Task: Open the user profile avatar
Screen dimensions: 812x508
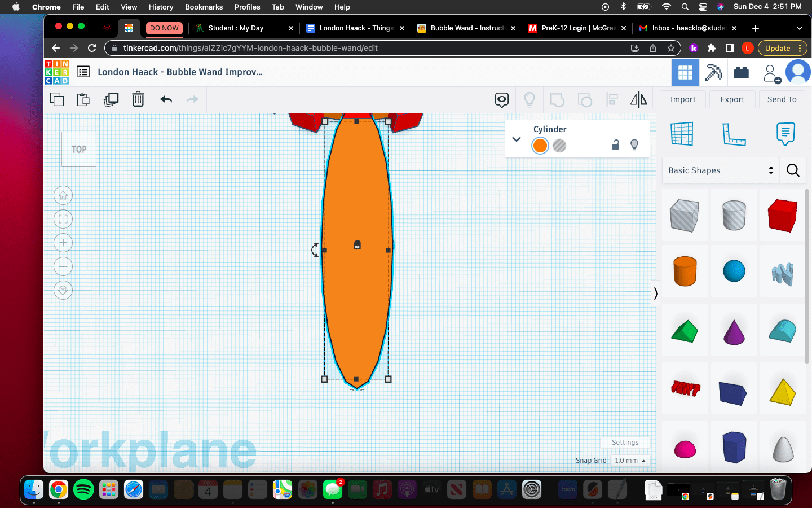Action: pyautogui.click(x=798, y=72)
